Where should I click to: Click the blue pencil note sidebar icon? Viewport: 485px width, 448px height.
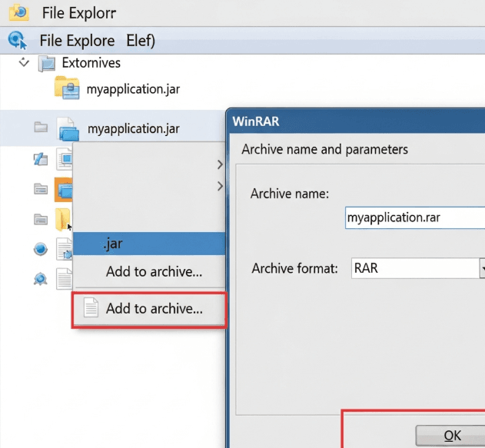41,159
